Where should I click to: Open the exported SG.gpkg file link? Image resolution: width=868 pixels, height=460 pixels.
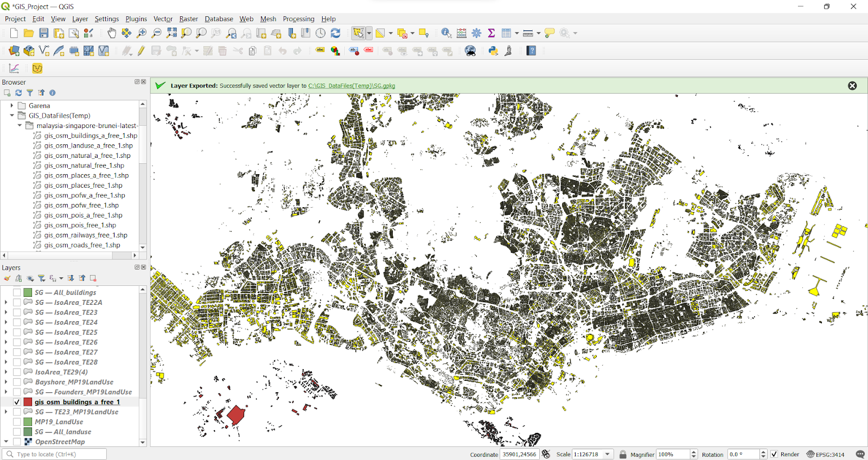tap(352, 86)
